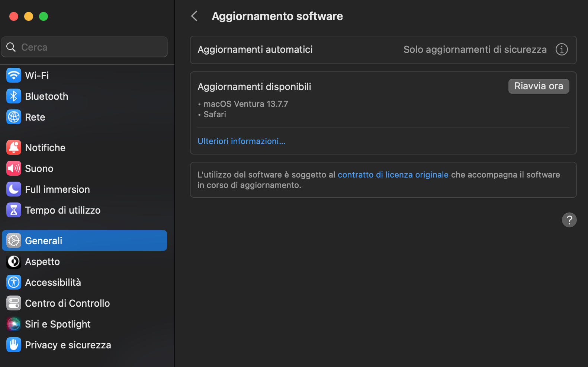This screenshot has width=588, height=367.
Task: Open Aspetto label in sidebar
Action: click(x=42, y=261)
